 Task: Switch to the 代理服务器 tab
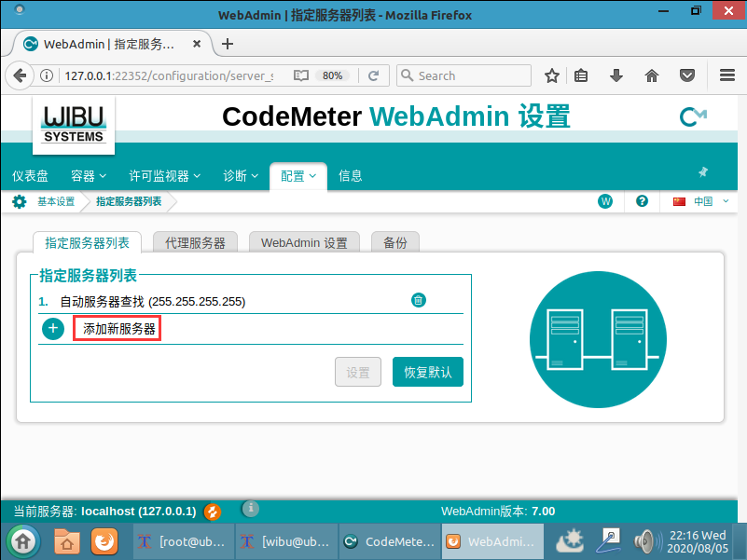195,243
